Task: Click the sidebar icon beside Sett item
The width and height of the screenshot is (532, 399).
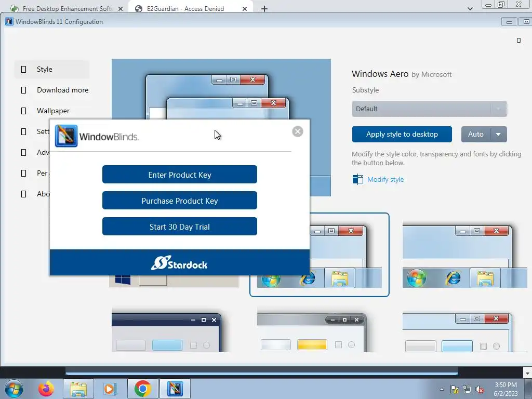Action: click(x=23, y=131)
